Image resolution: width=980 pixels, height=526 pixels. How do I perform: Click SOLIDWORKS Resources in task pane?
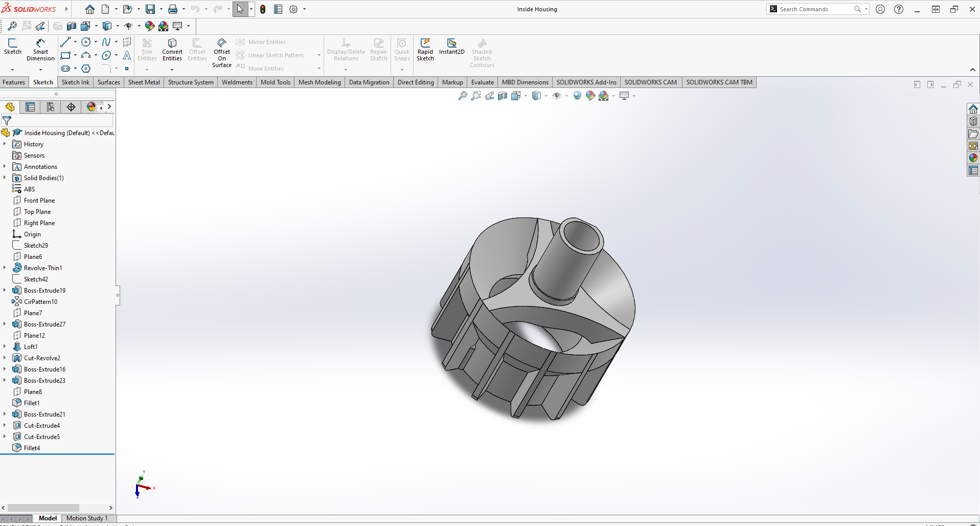pos(973,109)
